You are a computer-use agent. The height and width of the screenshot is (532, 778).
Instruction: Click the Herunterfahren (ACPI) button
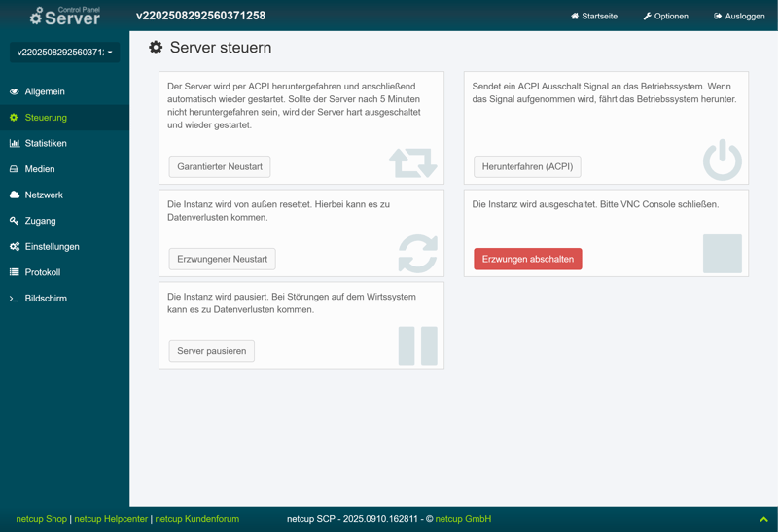[x=527, y=166]
